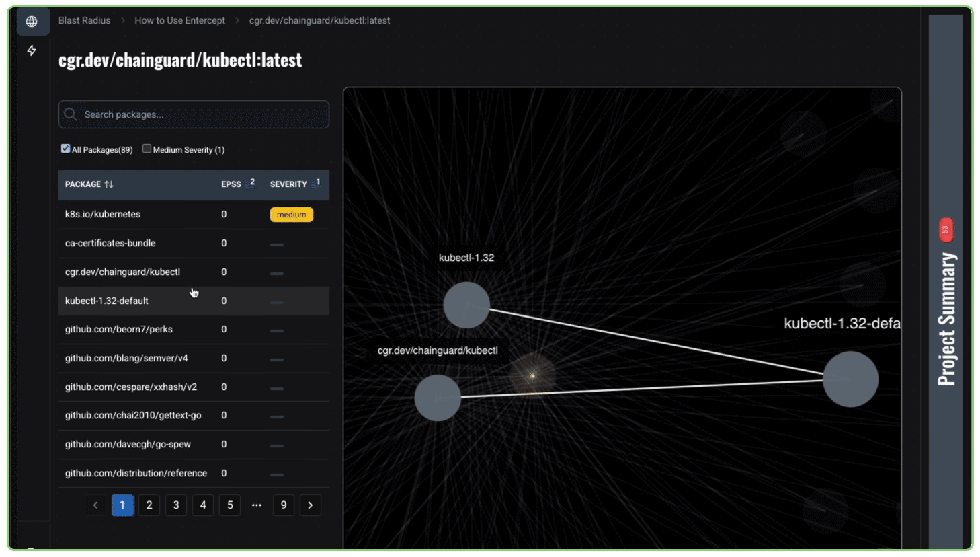Viewport: 980px width, 557px height.
Task: Select the kubectl-1.32-default package row
Action: click(194, 301)
